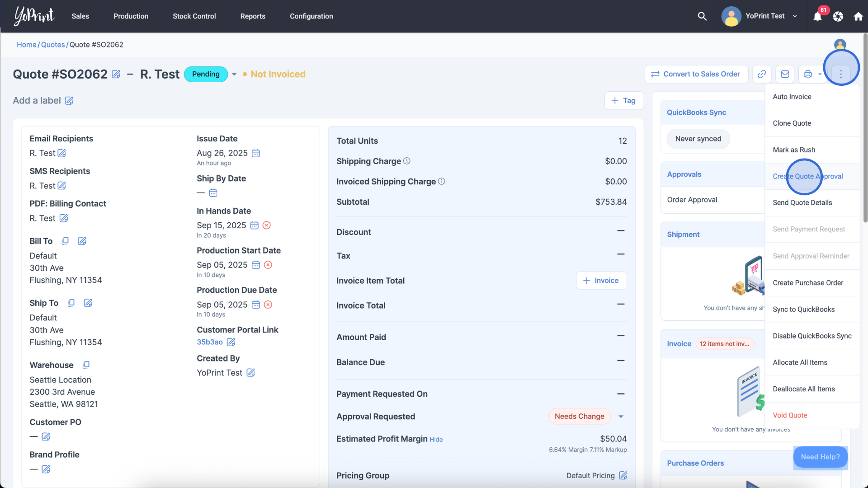868x488 pixels.
Task: Expand the Needs Change approval dropdown
Action: 621,417
